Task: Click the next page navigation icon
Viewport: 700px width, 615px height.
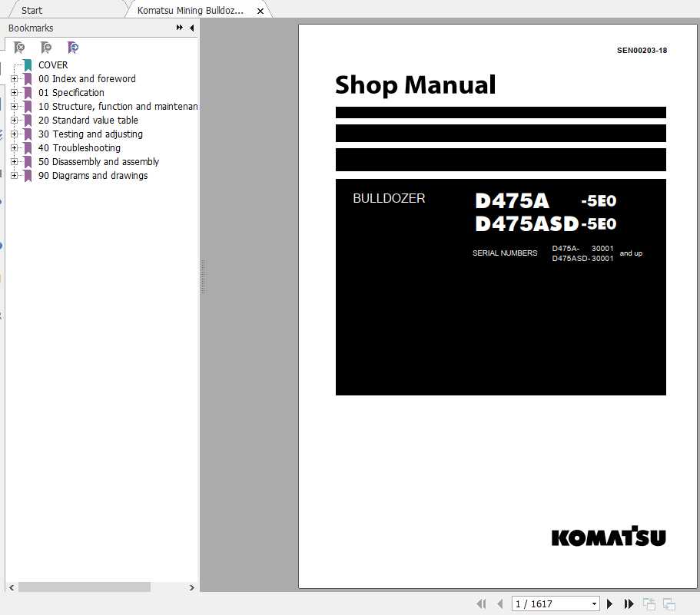Action: click(x=609, y=603)
